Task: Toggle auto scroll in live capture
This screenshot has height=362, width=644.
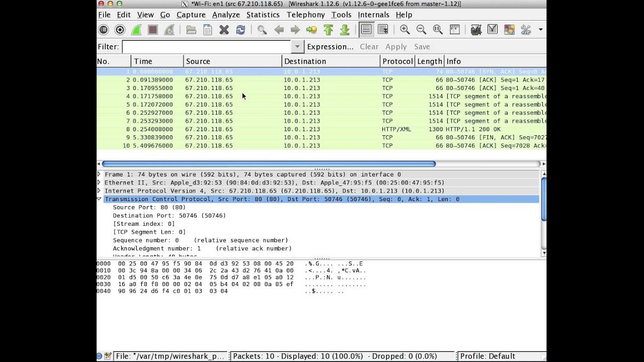Action: (383, 30)
